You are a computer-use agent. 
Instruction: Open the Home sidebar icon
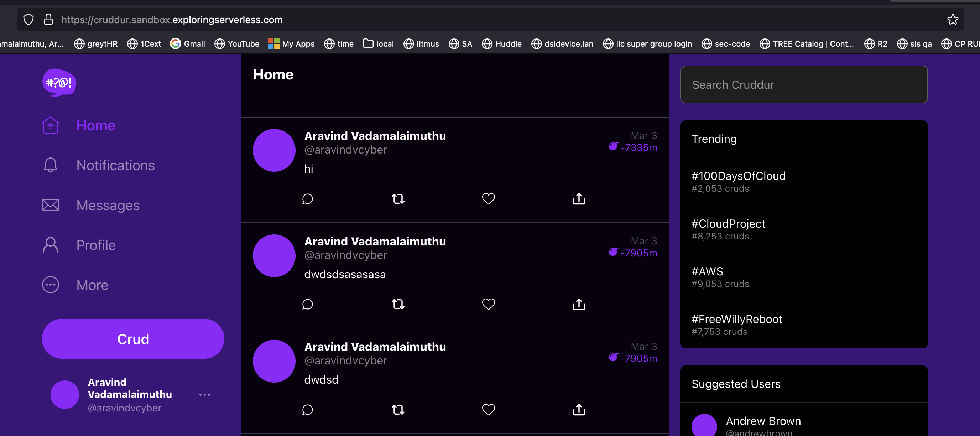click(x=50, y=125)
